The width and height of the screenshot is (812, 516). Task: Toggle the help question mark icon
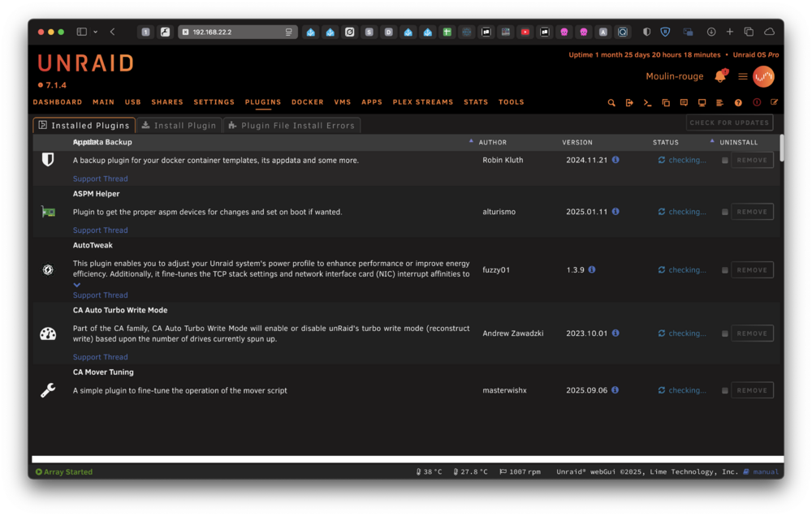click(x=738, y=102)
